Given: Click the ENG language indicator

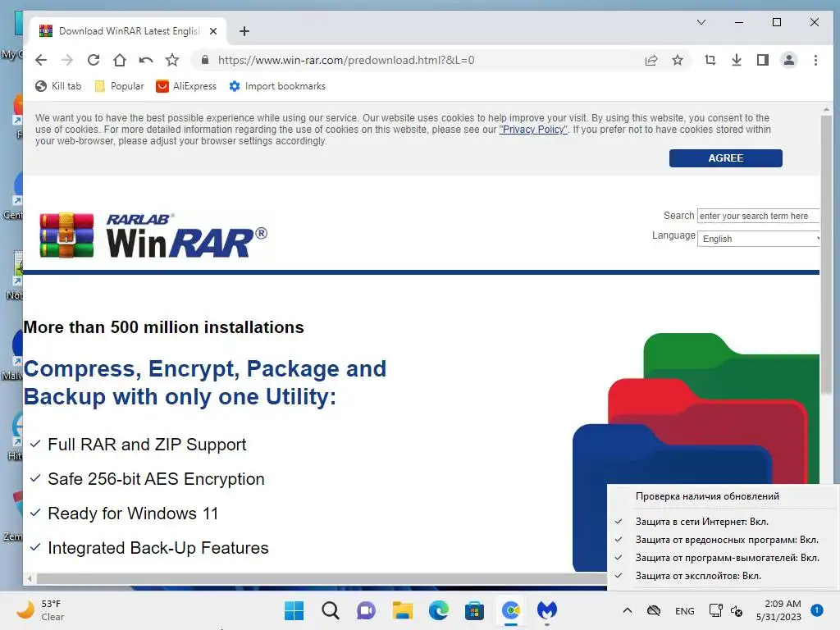Looking at the screenshot, I should (x=685, y=610).
